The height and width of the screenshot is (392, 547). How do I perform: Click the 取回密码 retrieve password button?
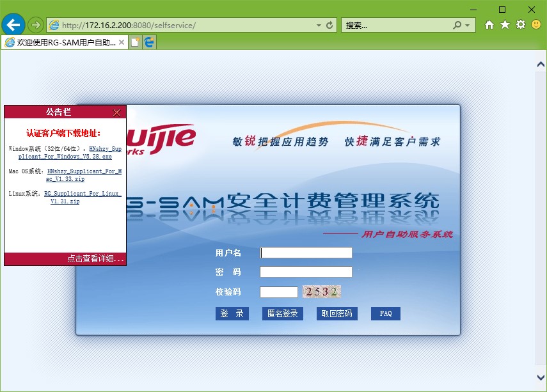[337, 313]
